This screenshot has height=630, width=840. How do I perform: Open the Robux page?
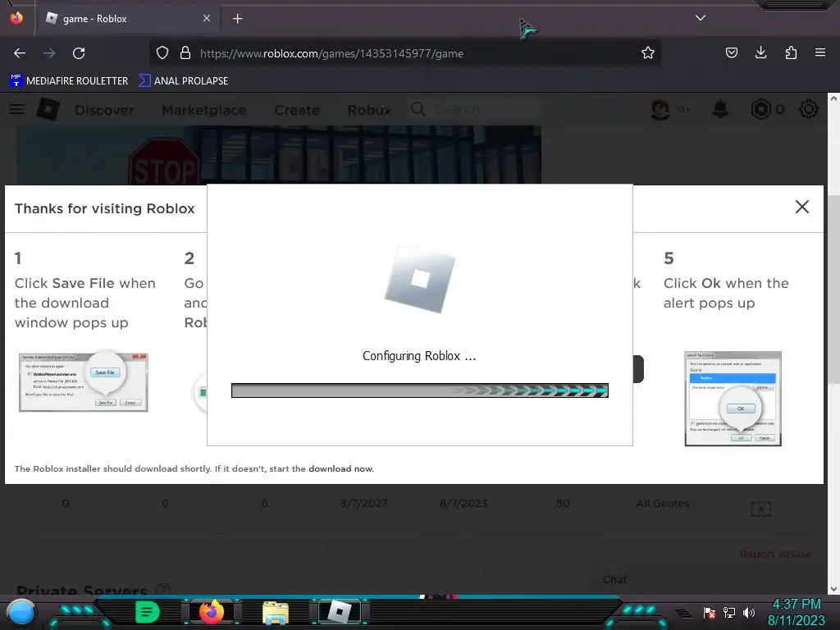(369, 110)
